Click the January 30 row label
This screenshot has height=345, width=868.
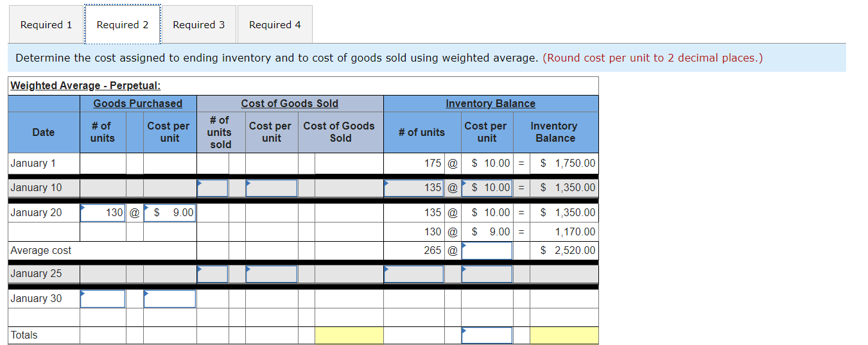[37, 298]
